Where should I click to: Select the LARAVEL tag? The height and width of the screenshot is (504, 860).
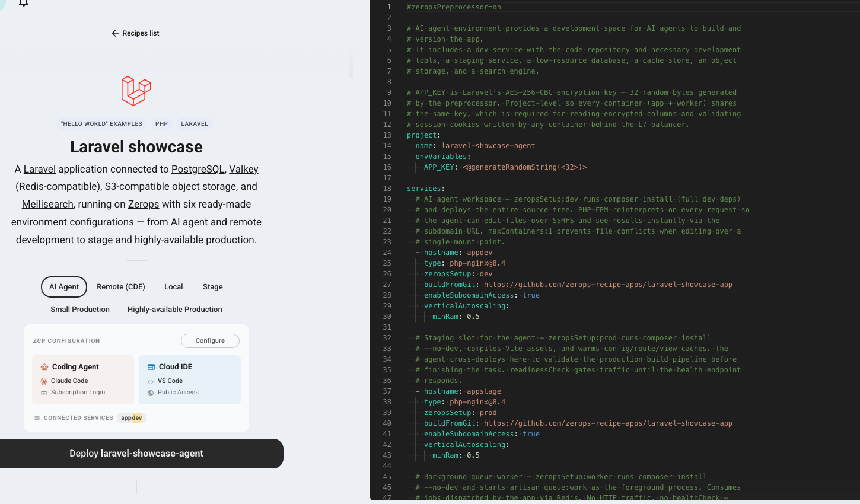195,124
